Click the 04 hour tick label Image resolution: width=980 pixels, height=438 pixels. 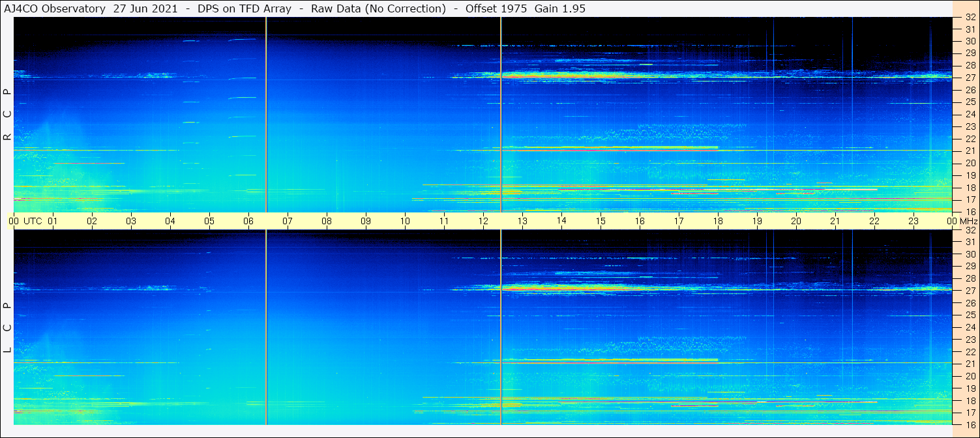pos(170,221)
